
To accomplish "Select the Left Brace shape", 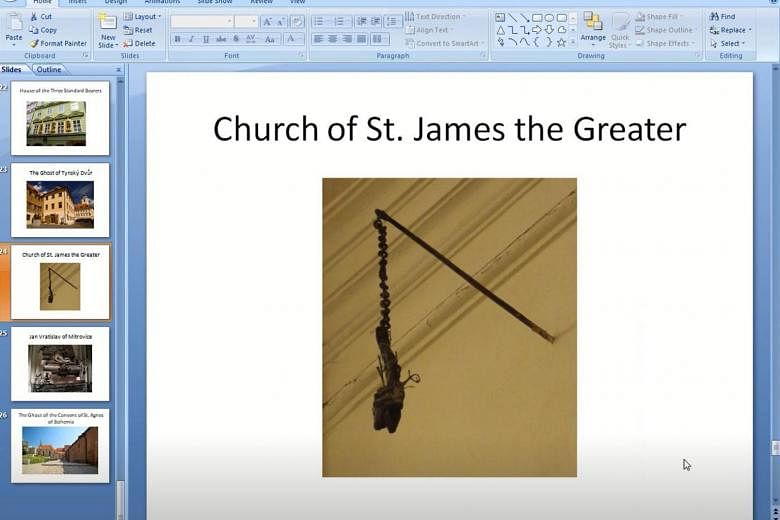I will pyautogui.click(x=537, y=43).
